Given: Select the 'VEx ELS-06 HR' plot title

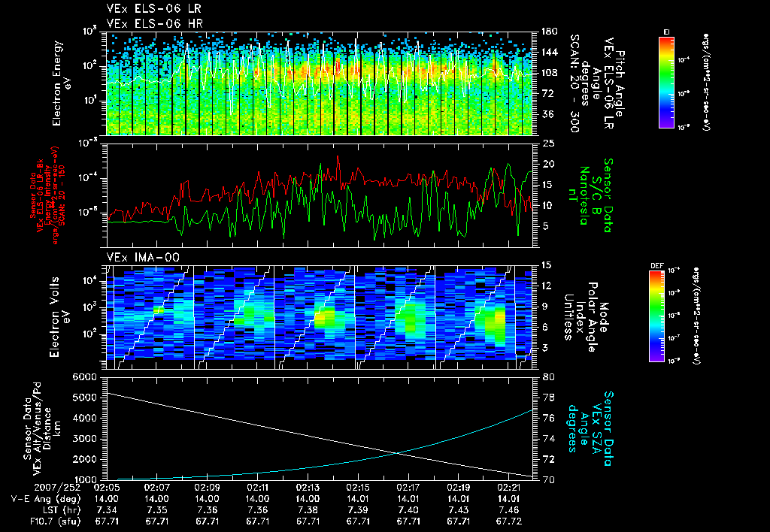Looking at the screenshot, I should point(155,23).
